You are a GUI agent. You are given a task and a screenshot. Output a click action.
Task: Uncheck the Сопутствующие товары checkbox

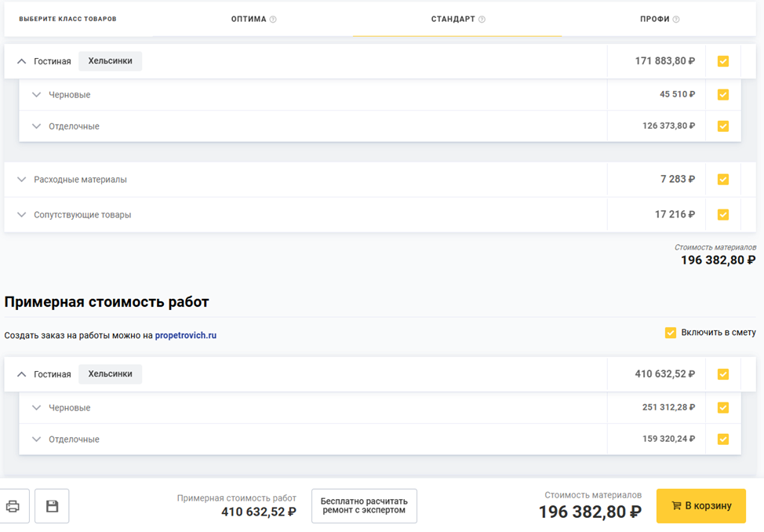723,214
